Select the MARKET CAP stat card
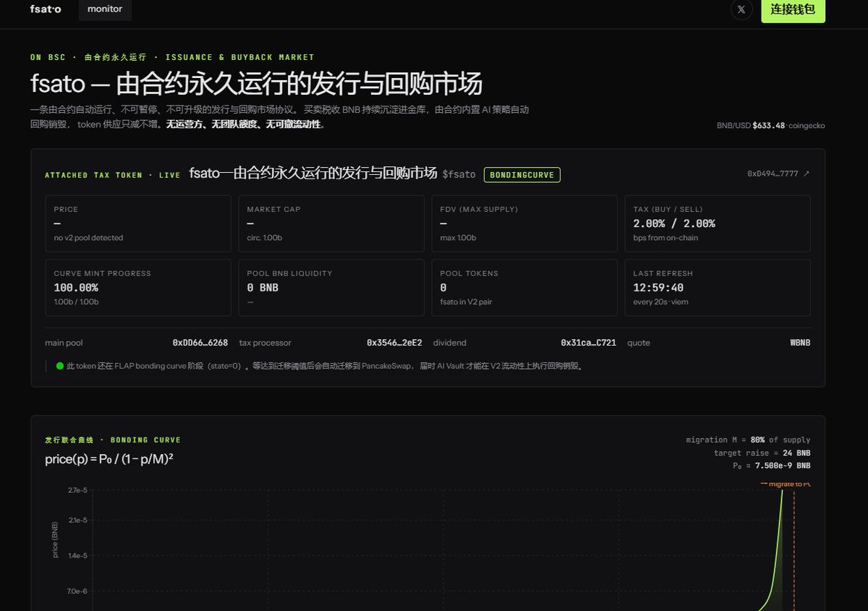The width and height of the screenshot is (868, 611). 331,223
